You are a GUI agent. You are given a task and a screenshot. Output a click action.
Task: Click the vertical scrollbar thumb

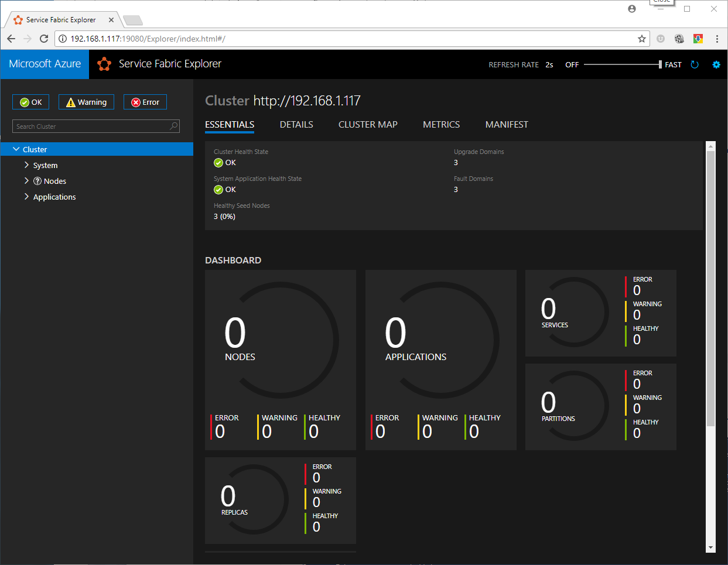pyautogui.click(x=711, y=289)
